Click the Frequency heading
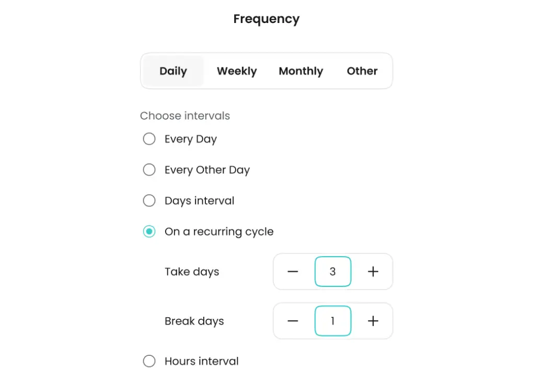The width and height of the screenshot is (533, 392). click(266, 19)
